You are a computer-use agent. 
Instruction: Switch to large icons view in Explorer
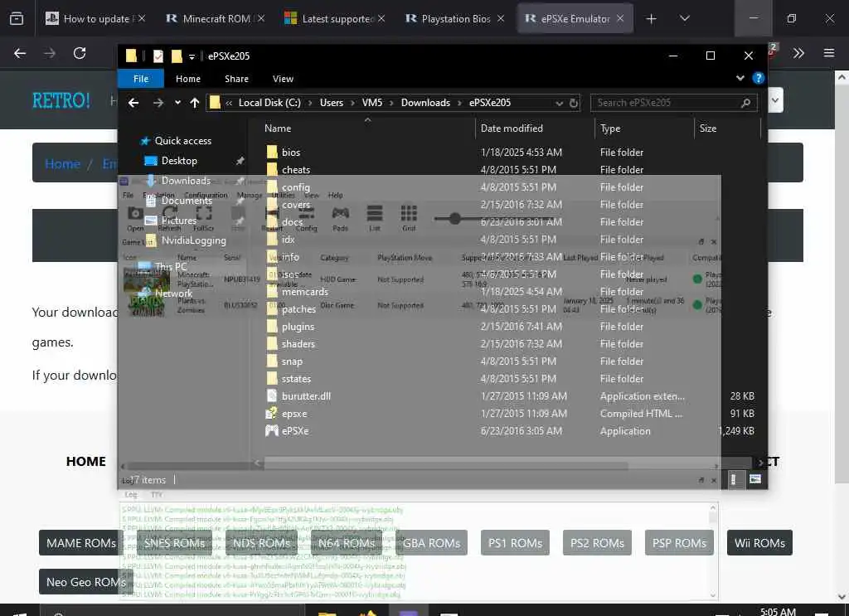(754, 479)
